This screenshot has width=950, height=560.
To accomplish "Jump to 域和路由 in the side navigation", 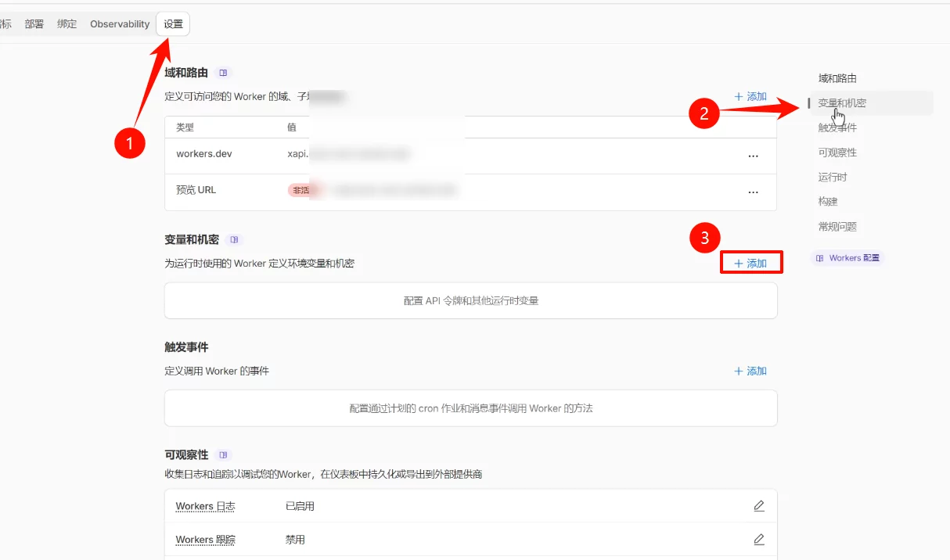I will (x=837, y=78).
